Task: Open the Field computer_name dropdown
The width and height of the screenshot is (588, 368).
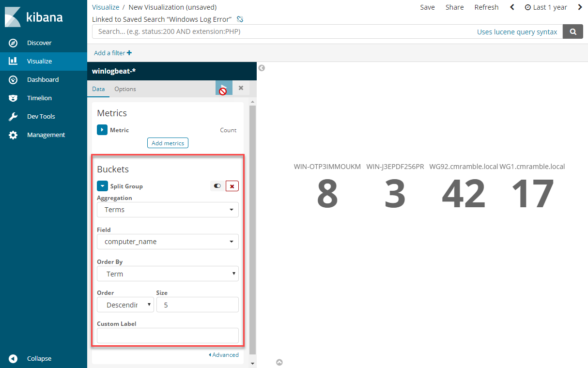Action: pos(168,242)
